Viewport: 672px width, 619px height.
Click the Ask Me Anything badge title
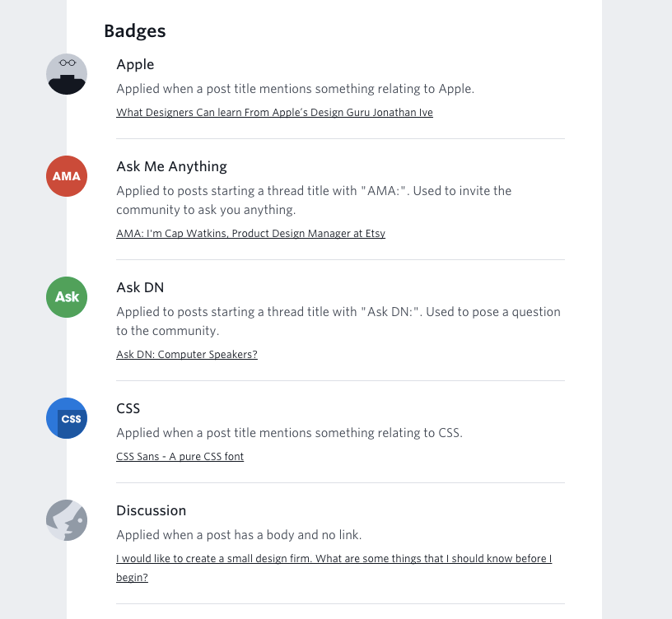[x=171, y=166]
